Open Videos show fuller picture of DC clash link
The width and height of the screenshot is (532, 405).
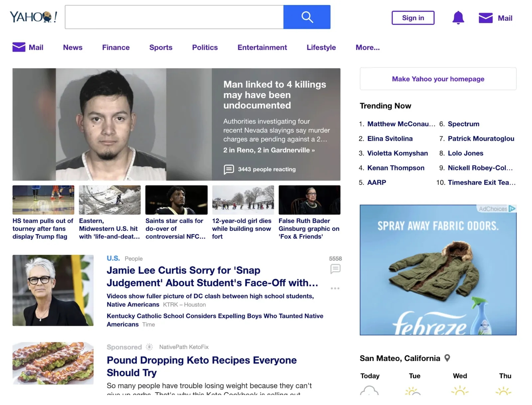[210, 300]
